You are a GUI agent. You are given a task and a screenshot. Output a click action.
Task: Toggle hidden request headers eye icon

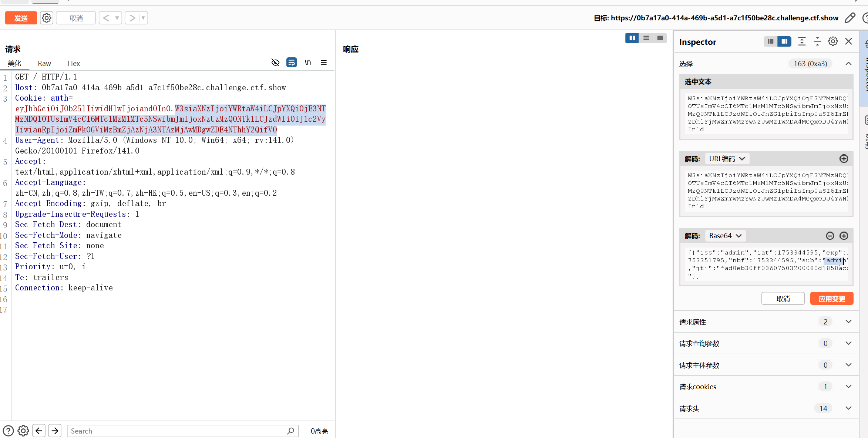coord(275,63)
